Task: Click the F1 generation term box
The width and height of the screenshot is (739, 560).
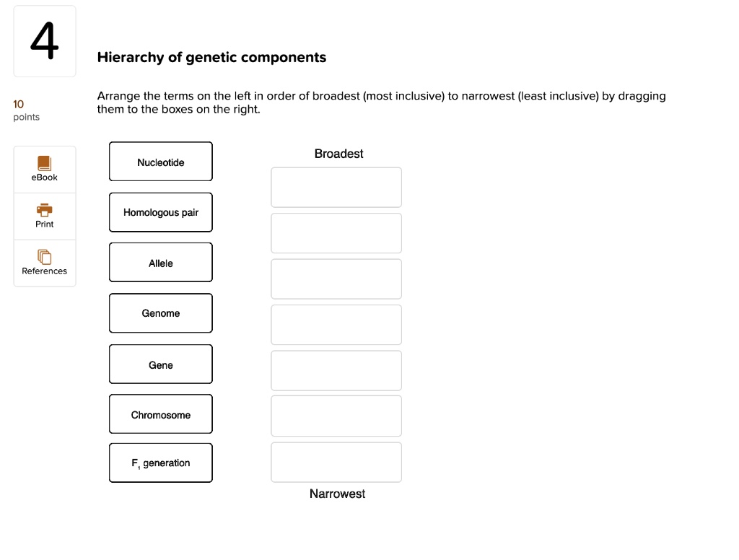Action: (160, 463)
